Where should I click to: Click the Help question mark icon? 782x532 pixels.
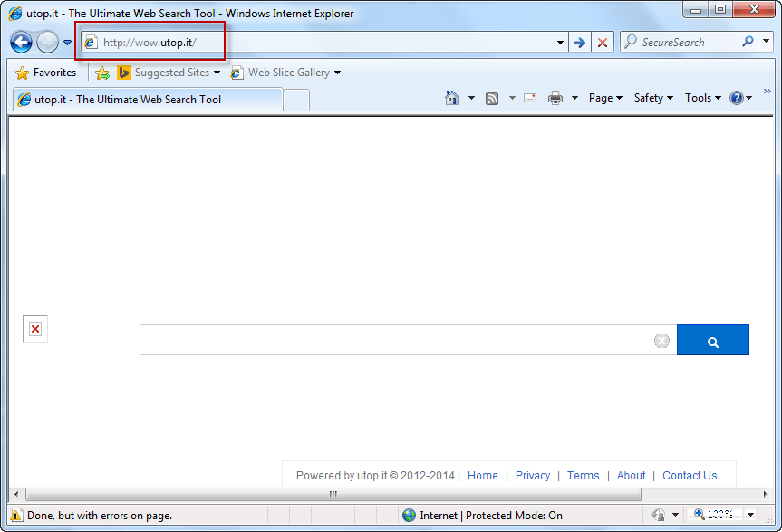click(x=737, y=98)
